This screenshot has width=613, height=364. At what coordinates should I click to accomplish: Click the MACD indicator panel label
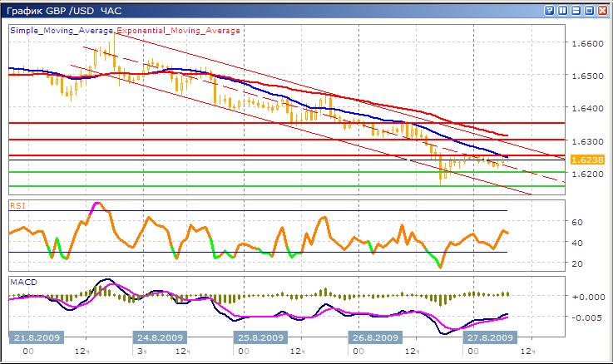(21, 282)
